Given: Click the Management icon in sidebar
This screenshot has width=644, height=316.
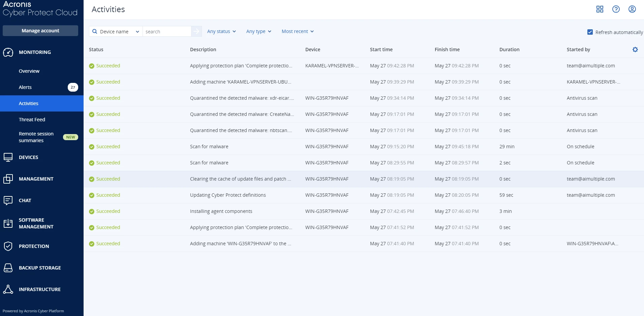Looking at the screenshot, I should click(x=8, y=179).
